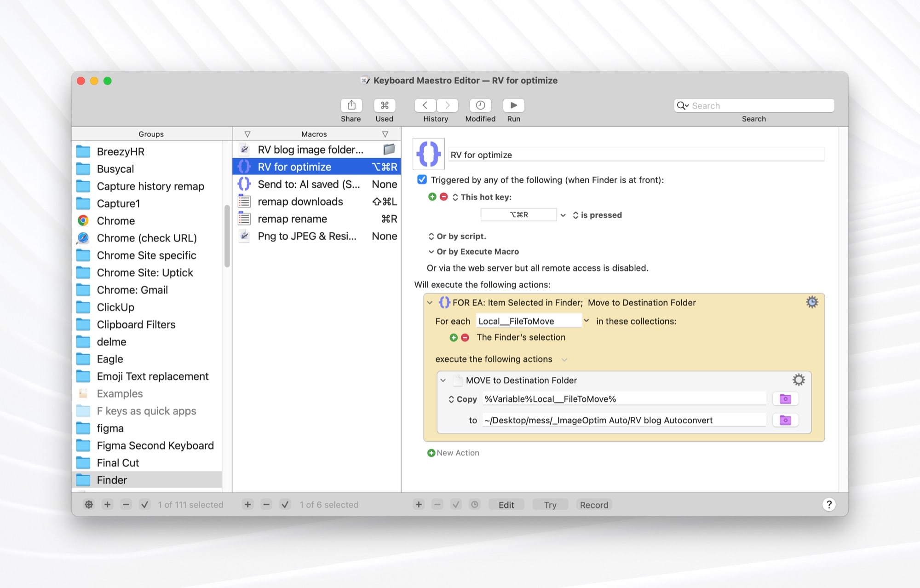Add a new hot key trigger (green plus)
Screen dimensions: 920x588
pos(432,197)
